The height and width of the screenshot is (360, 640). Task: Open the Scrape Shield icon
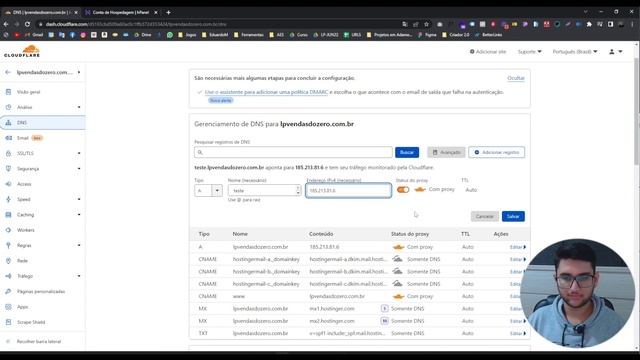pos(9,322)
